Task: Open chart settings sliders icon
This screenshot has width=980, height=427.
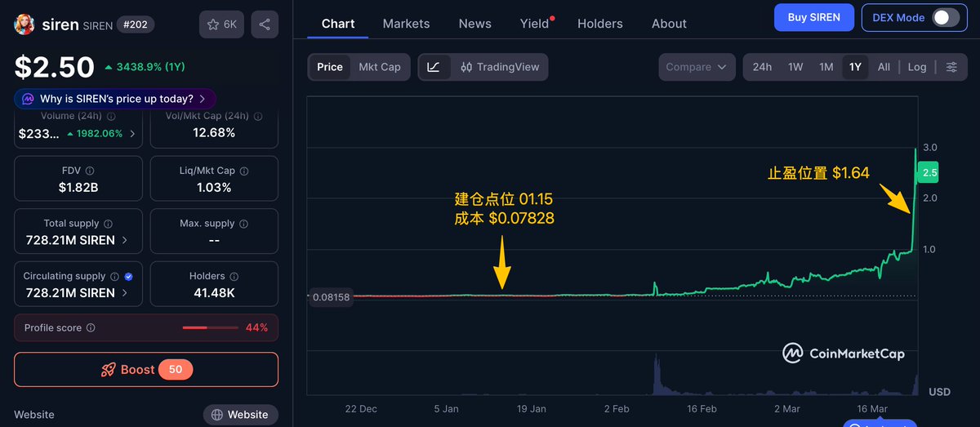Action: [951, 67]
